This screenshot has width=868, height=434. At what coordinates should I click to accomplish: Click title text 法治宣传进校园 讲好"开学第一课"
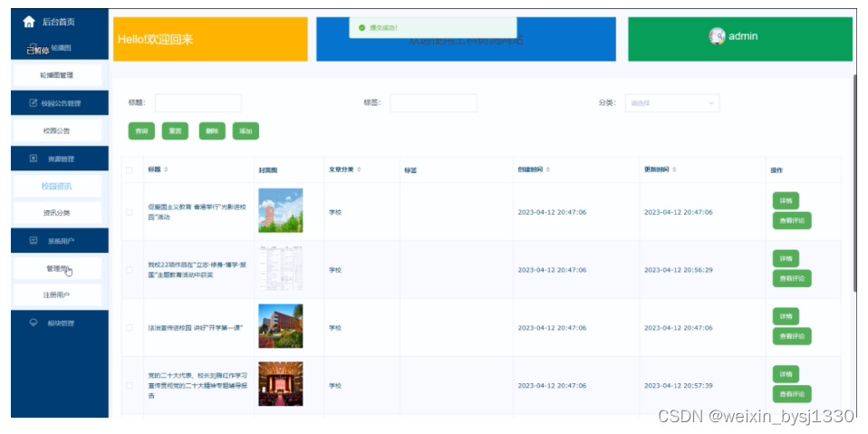click(x=196, y=328)
